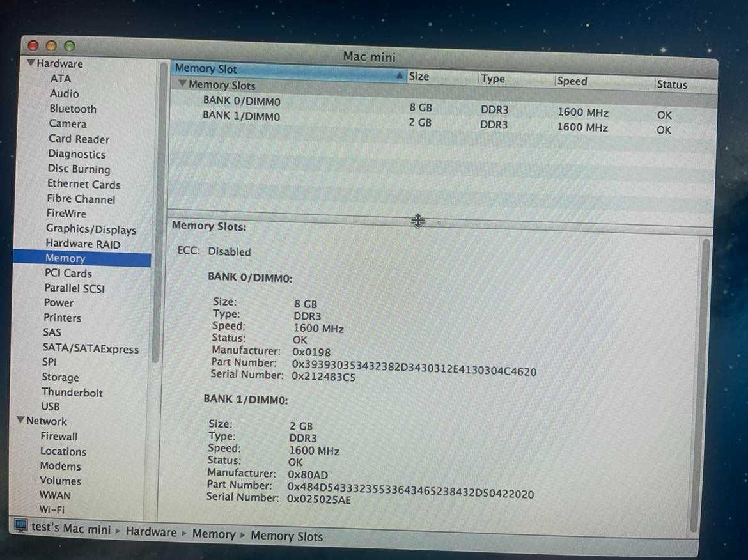Open the SAS entry
The height and width of the screenshot is (560, 748).
click(52, 332)
